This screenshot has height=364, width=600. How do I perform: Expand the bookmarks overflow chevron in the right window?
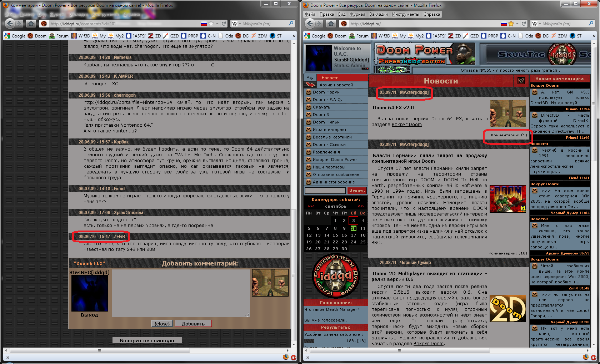click(x=594, y=36)
